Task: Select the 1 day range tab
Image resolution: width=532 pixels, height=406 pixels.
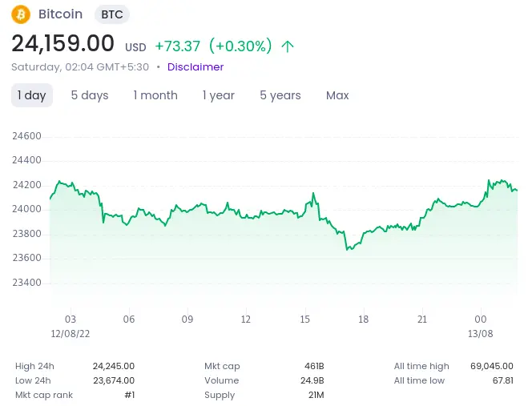Action: tap(32, 95)
